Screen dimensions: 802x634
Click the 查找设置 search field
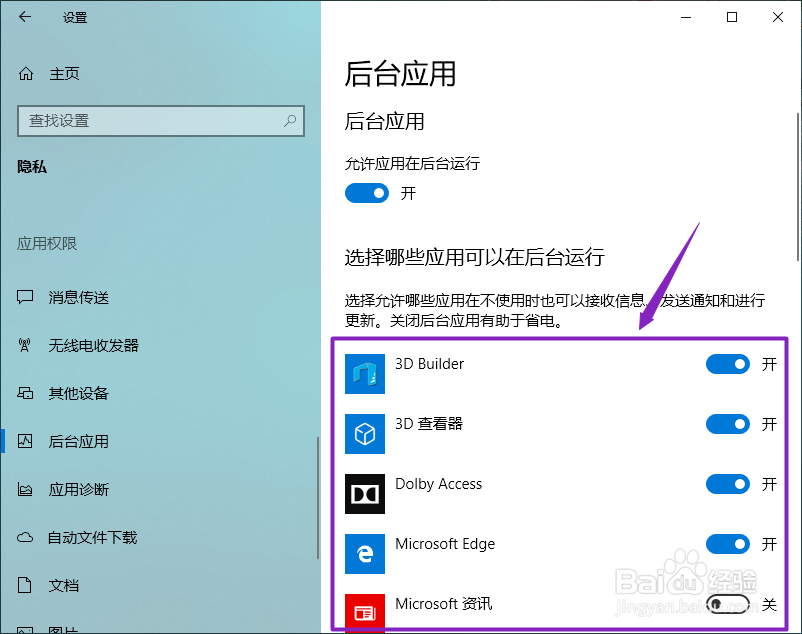pyautogui.click(x=161, y=121)
